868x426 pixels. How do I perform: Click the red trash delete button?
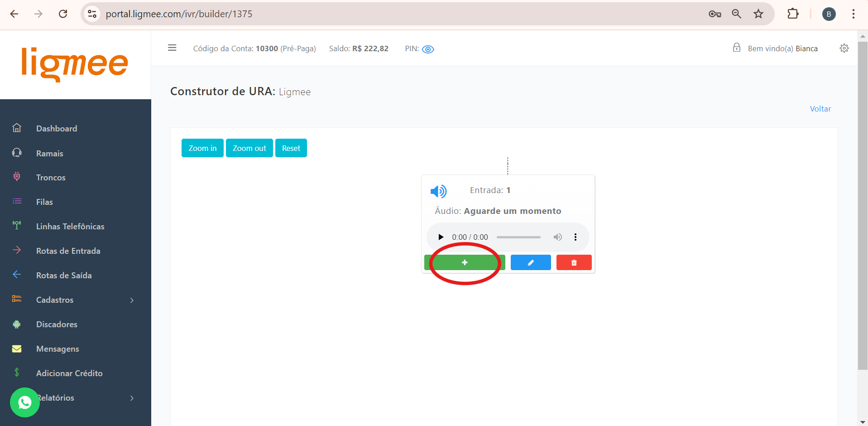[x=574, y=262]
